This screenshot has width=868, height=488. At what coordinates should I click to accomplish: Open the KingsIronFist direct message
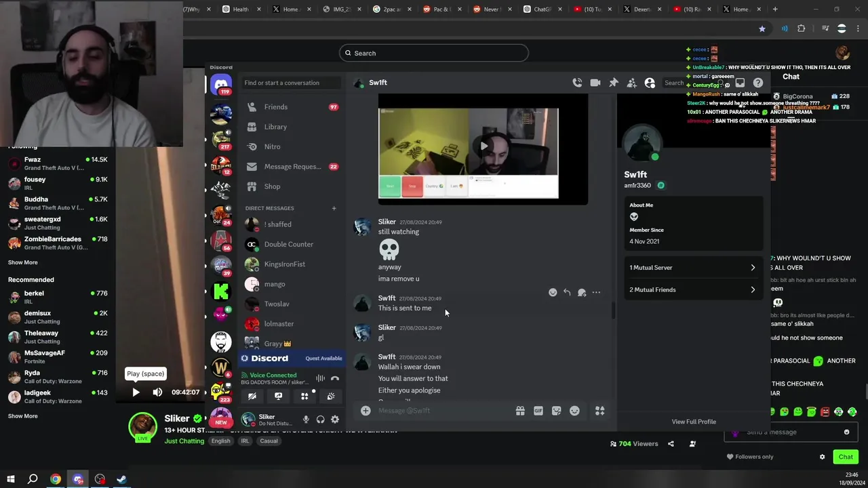(x=292, y=264)
